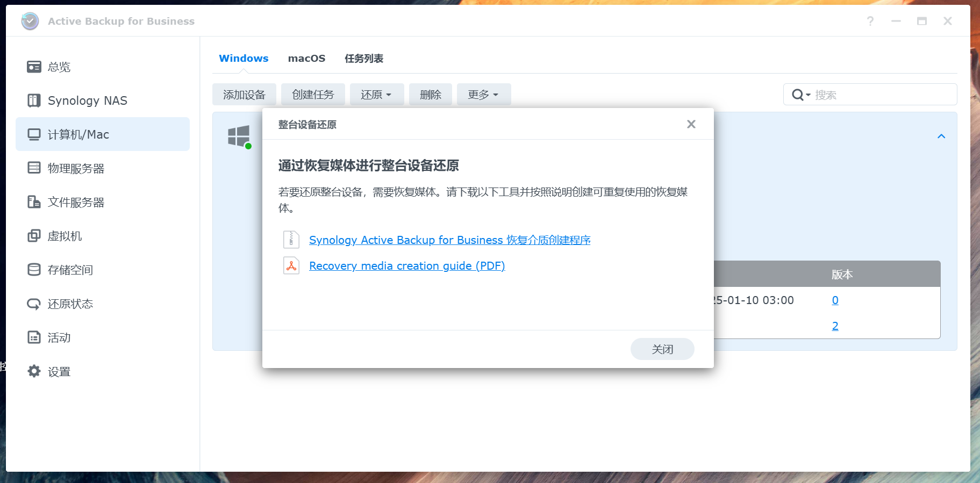Click version count link 0
The image size is (980, 483).
click(x=835, y=300)
